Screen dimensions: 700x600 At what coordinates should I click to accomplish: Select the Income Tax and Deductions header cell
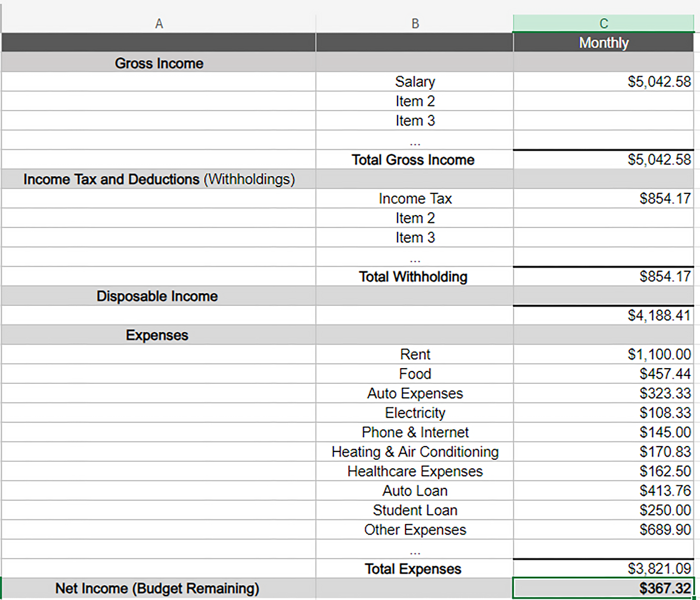click(x=159, y=179)
